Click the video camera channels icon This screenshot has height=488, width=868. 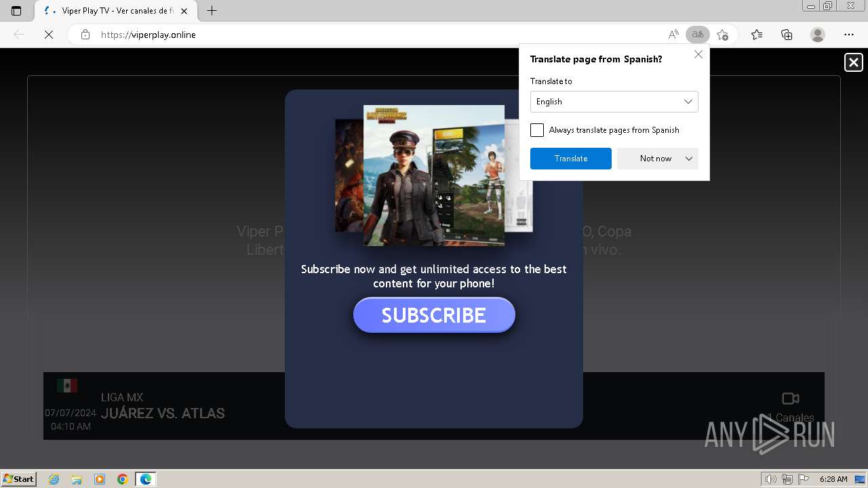(x=791, y=399)
